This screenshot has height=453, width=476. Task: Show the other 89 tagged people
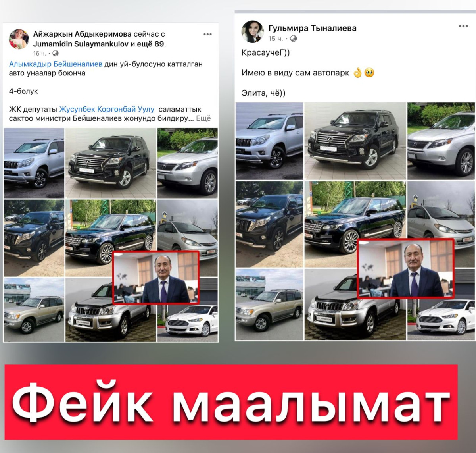(x=151, y=44)
